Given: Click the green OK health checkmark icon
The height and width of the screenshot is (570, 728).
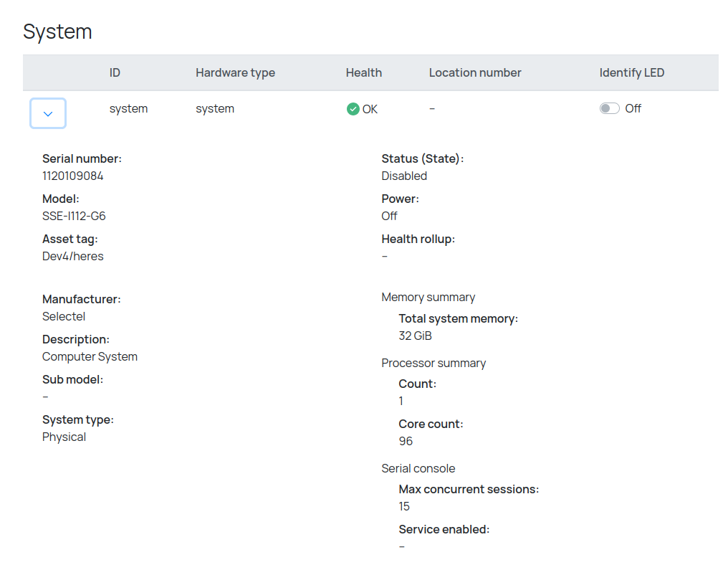Looking at the screenshot, I should (353, 109).
